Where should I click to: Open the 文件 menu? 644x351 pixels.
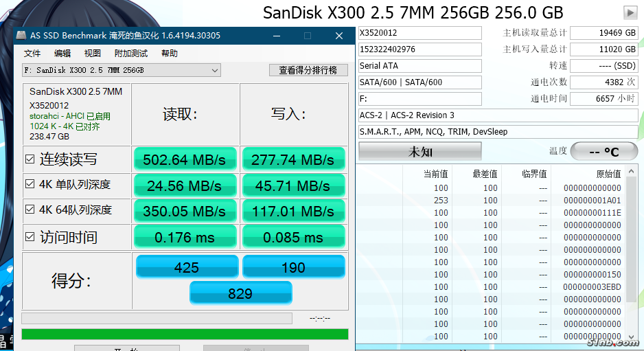point(32,54)
